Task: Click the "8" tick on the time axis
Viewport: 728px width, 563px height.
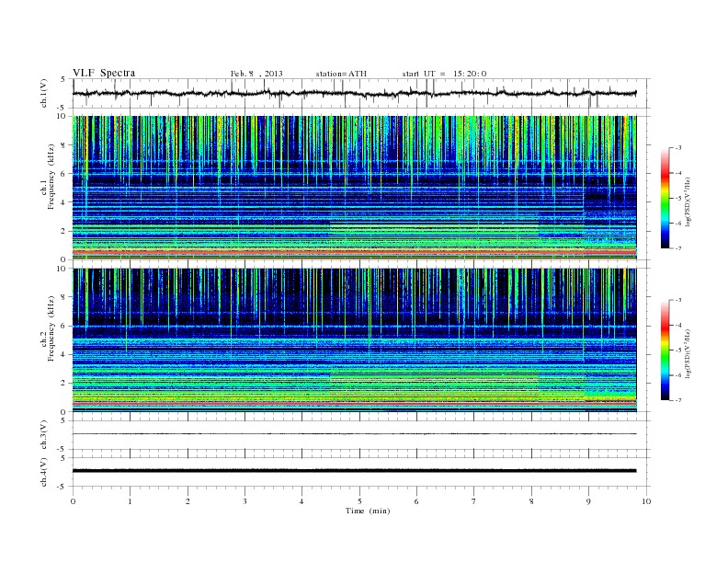Action: [x=531, y=501]
